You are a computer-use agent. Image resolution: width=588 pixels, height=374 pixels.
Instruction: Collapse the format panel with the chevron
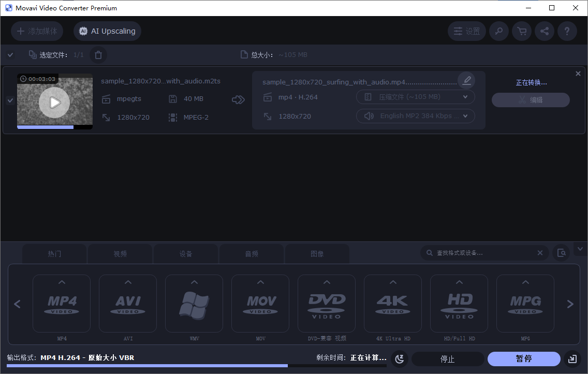pyautogui.click(x=580, y=249)
